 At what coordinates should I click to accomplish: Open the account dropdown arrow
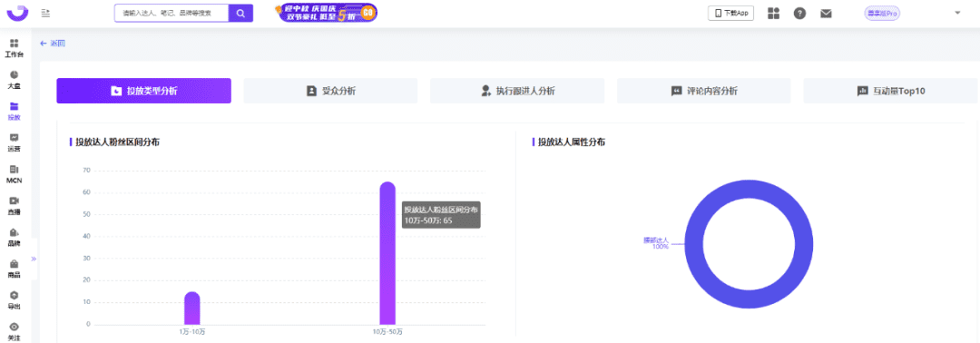pyautogui.click(x=957, y=13)
